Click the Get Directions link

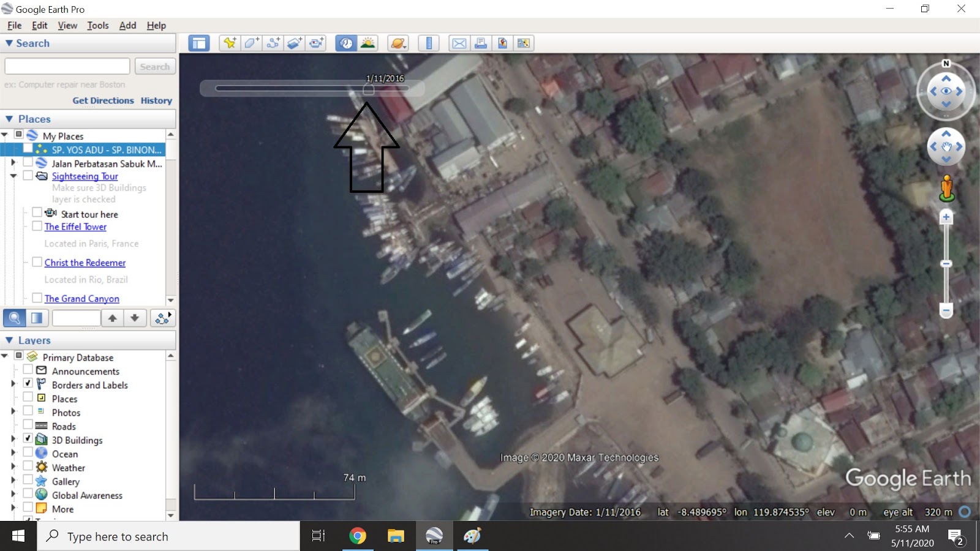pyautogui.click(x=103, y=100)
